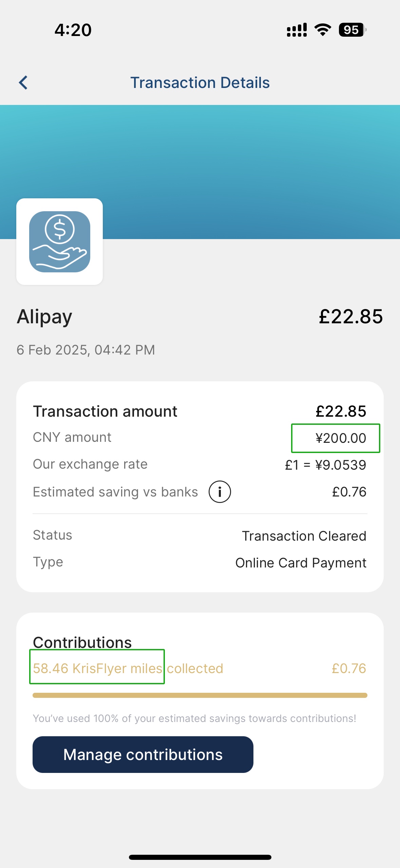Viewport: 400px width, 868px height.
Task: Tap the 6 Feb 2025 transaction date
Action: click(86, 350)
